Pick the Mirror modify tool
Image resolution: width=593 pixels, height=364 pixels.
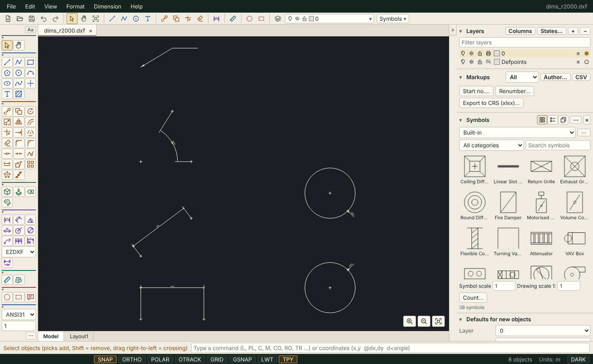19,122
